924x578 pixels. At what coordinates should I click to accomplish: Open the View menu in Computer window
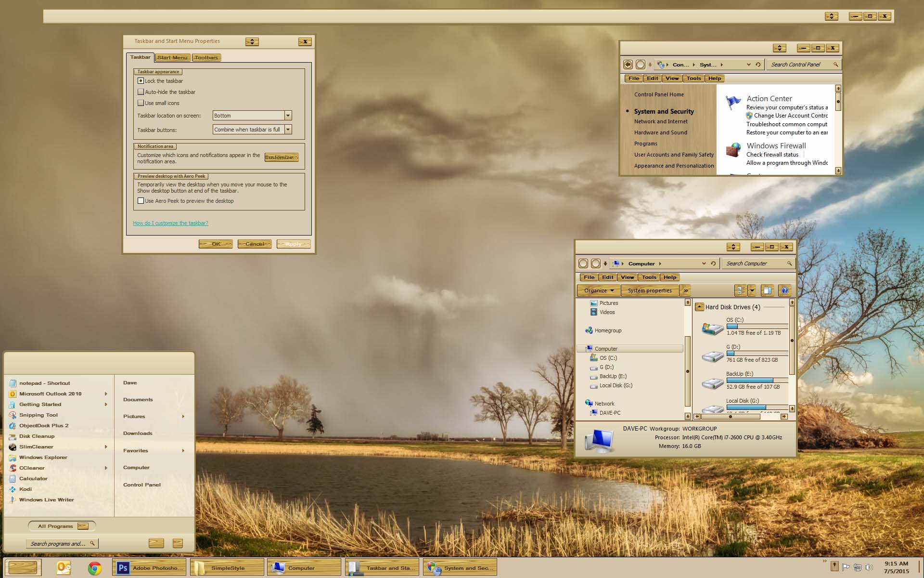[627, 277]
